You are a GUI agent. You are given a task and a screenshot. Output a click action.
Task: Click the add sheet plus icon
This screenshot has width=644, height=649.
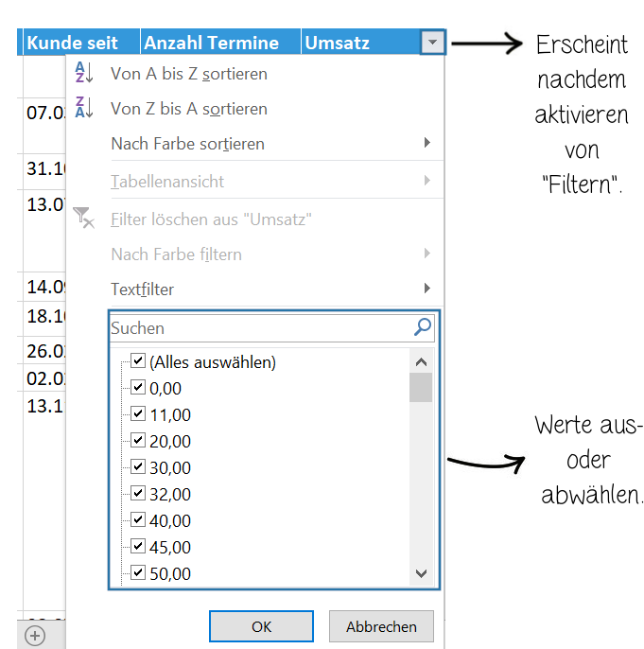[34, 636]
